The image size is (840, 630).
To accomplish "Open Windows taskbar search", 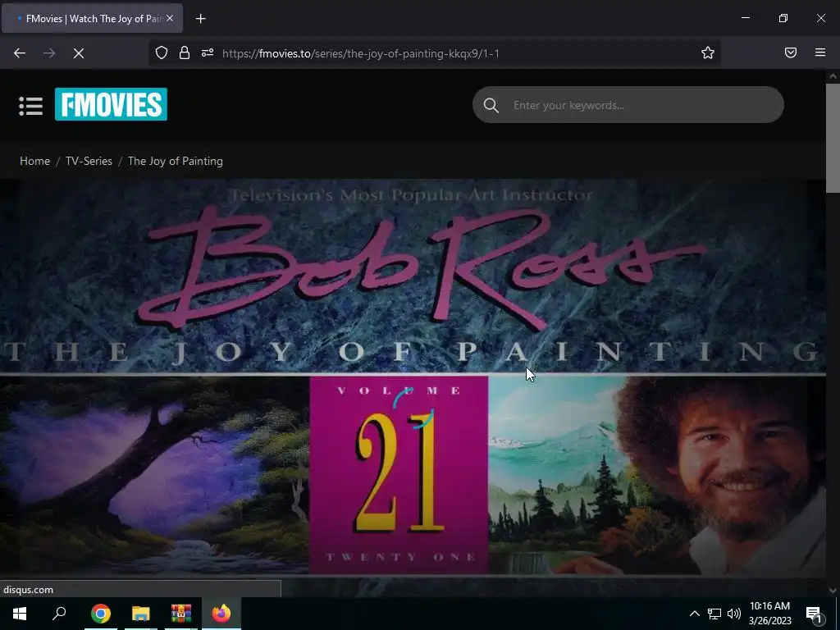I will [x=59, y=614].
